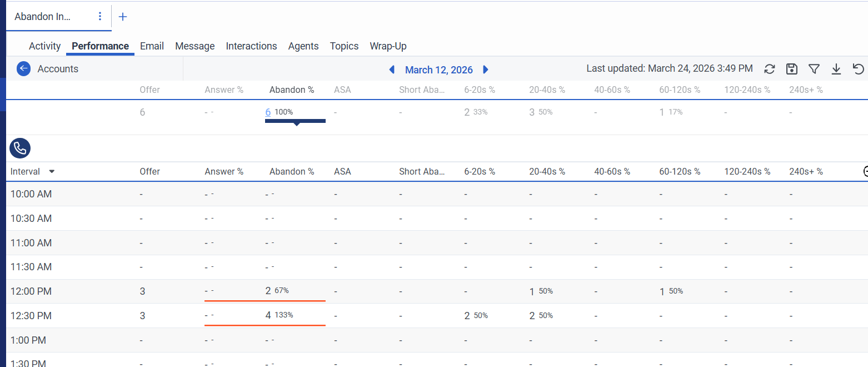
Task: Reset the view with the undo icon
Action: tap(859, 69)
